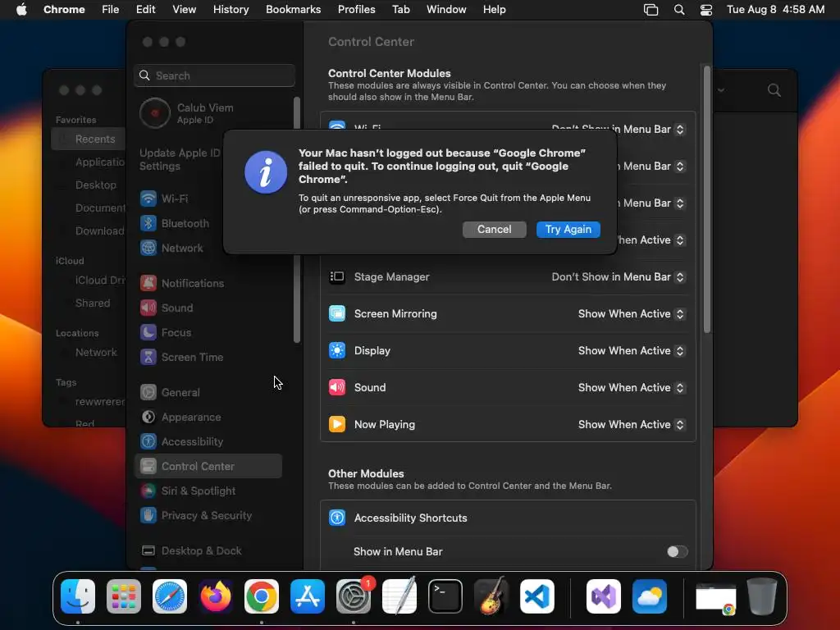
Task: Click the date and time in menu bar
Action: (775, 10)
